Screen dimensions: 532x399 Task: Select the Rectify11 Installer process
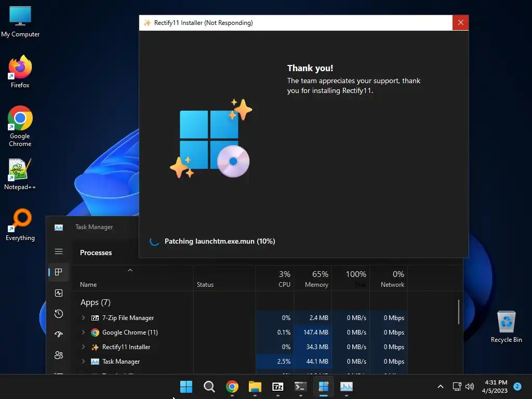(126, 347)
